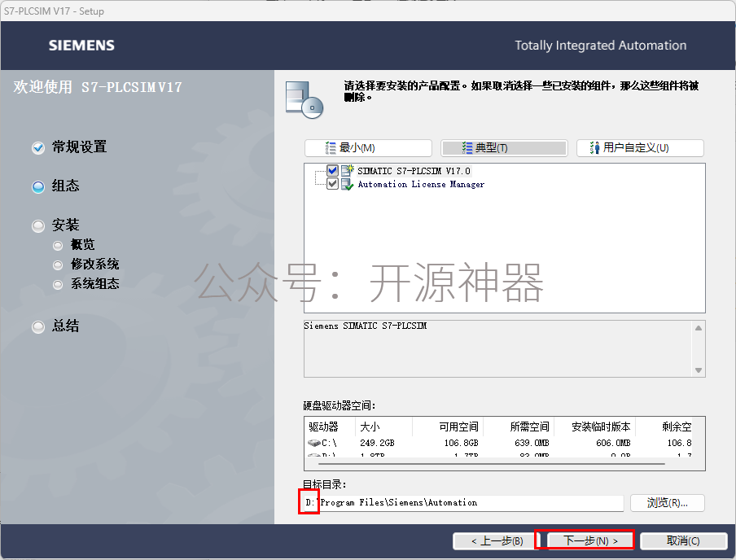
Task: Click the SIMATIC S7-PLCSIM V17.0 product icon
Action: click(348, 170)
